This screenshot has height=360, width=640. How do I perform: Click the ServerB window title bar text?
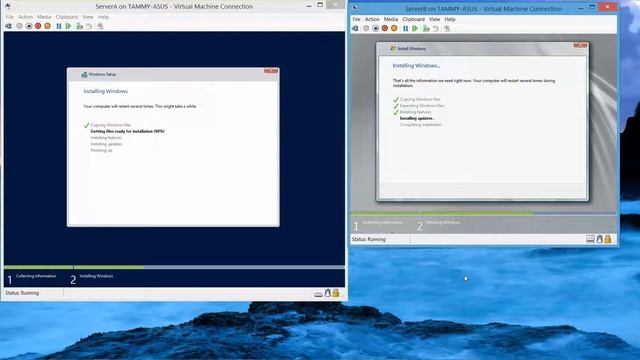[x=484, y=9]
